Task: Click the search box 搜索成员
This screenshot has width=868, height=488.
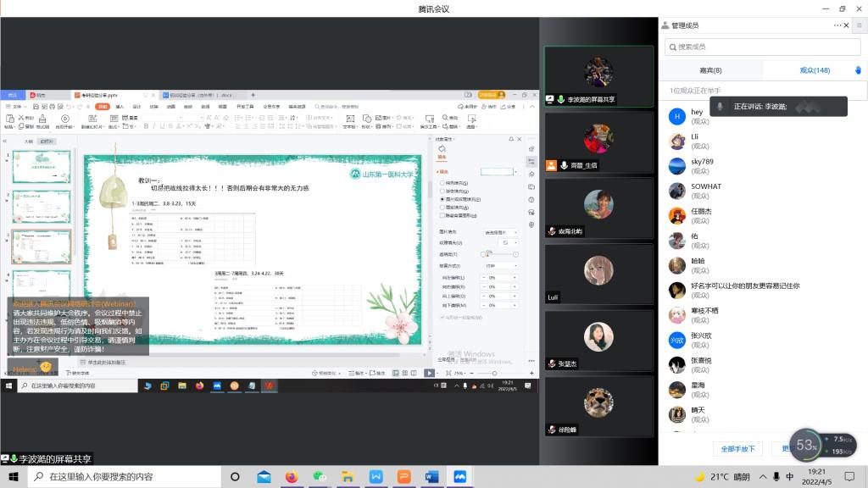Action: tap(754, 47)
